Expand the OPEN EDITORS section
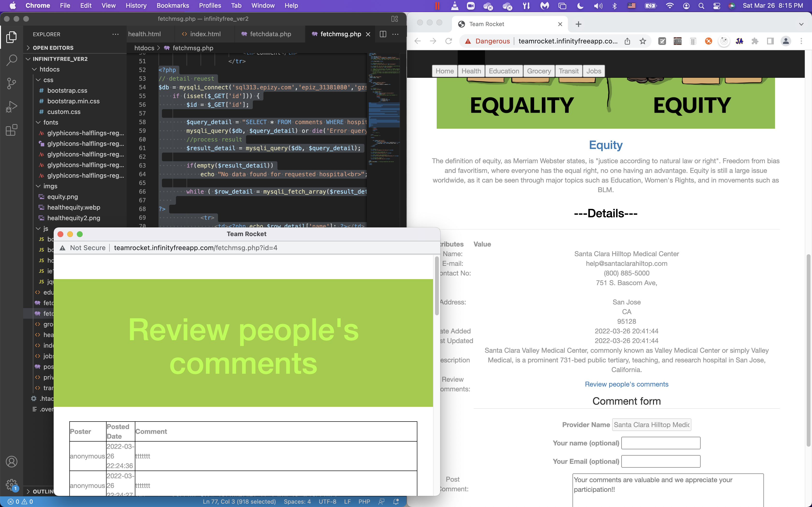The width and height of the screenshot is (812, 507). click(53, 48)
